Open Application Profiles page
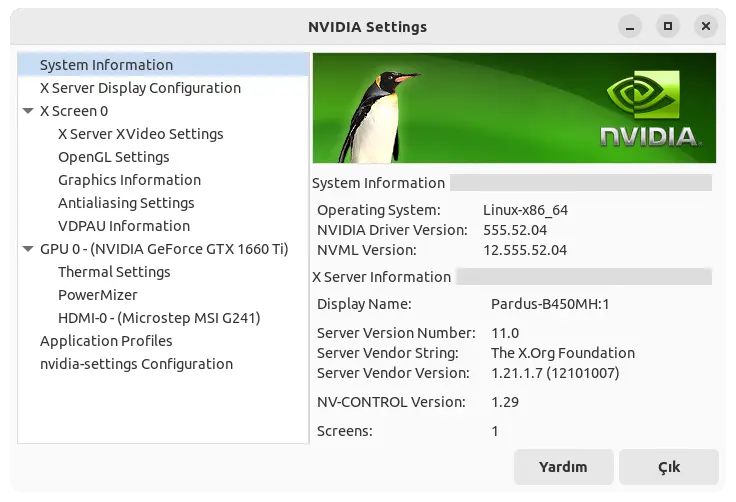The image size is (736, 502). [x=106, y=341]
